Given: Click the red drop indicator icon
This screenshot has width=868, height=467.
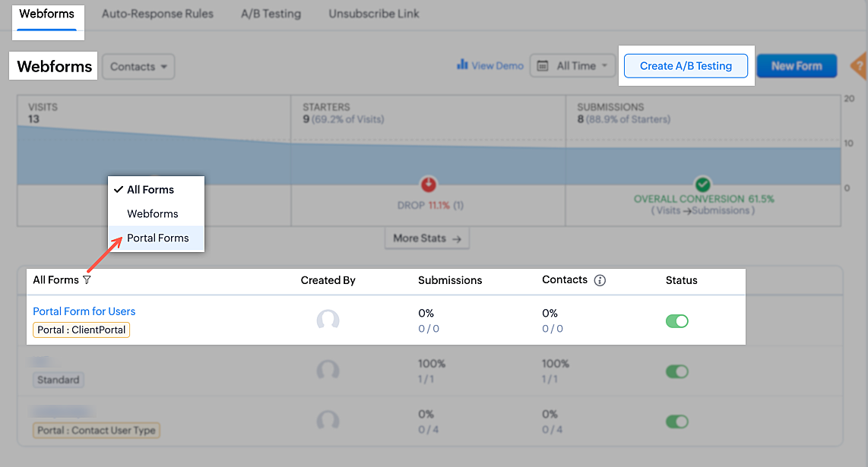Looking at the screenshot, I should point(429,185).
